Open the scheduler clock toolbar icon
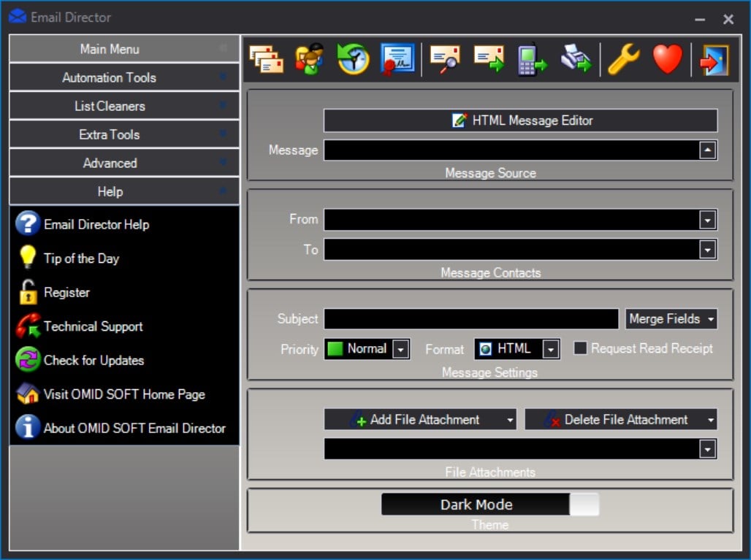Screen dimensions: 751x560 353,59
